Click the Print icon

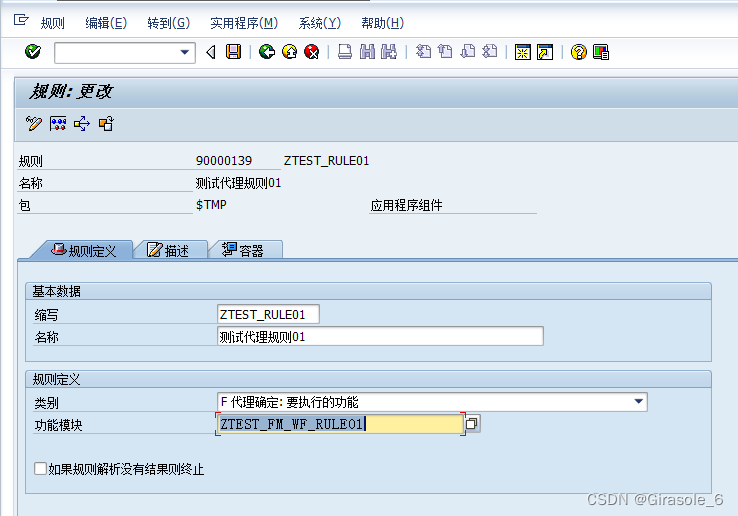pyautogui.click(x=345, y=52)
